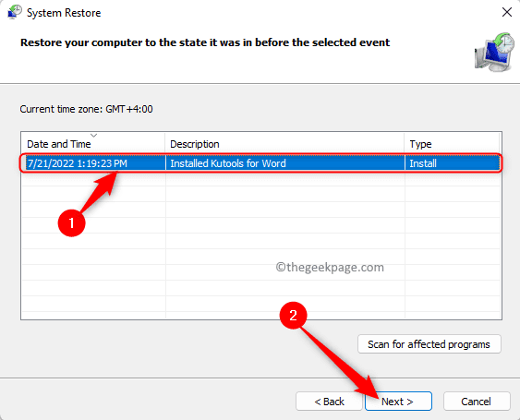Click the sort arrow above Date and Time

pos(94,136)
